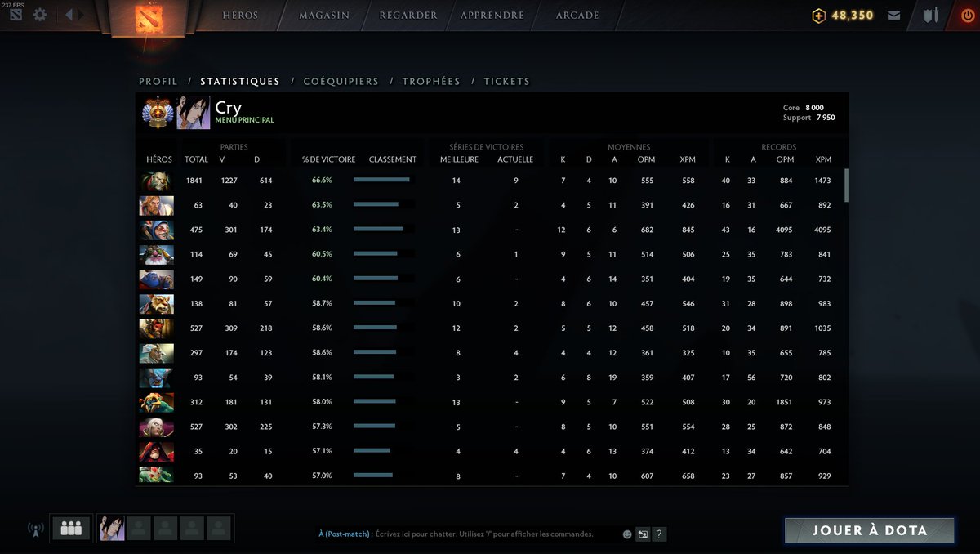Click the 1227 wins value
This screenshot has width=980, height=554.
pos(229,181)
